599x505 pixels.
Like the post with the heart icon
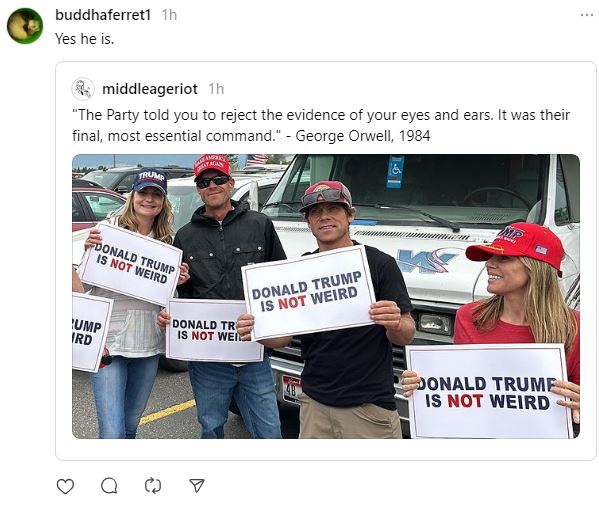pos(65,486)
